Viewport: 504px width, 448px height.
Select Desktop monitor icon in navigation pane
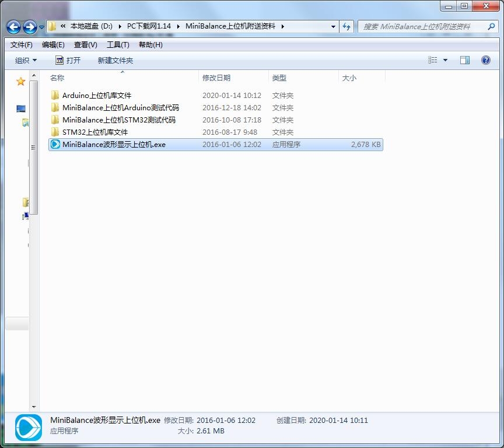[x=21, y=108]
